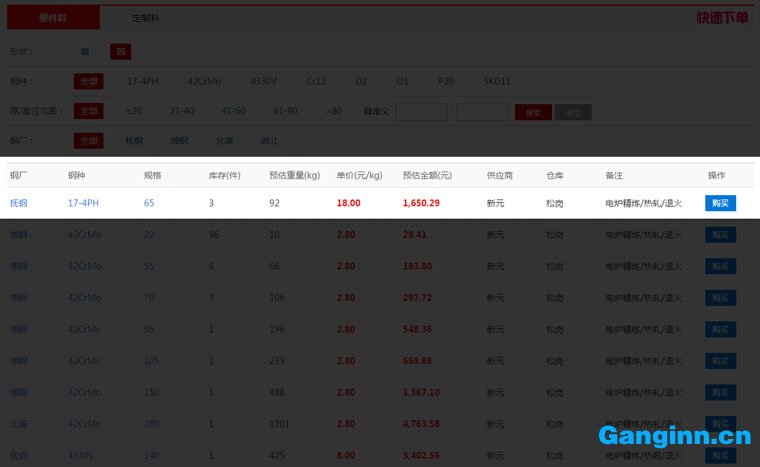Viewport: 760px width, 467px height.
Task: Filter steel mill by 湘钢
Action: point(179,141)
